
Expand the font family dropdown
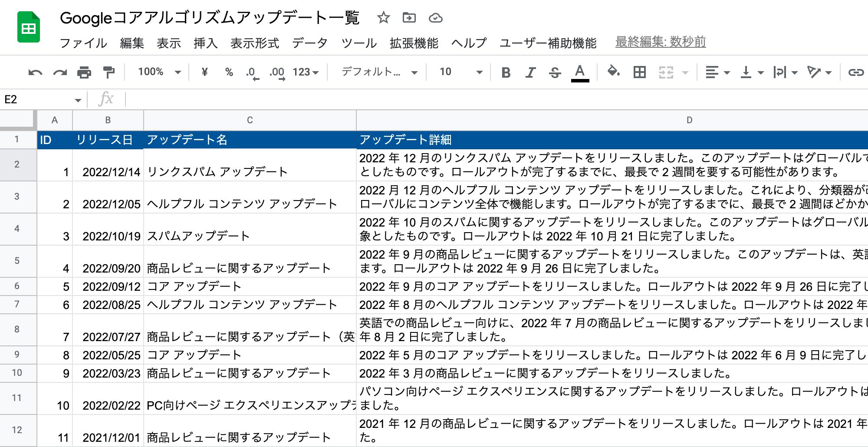click(379, 72)
